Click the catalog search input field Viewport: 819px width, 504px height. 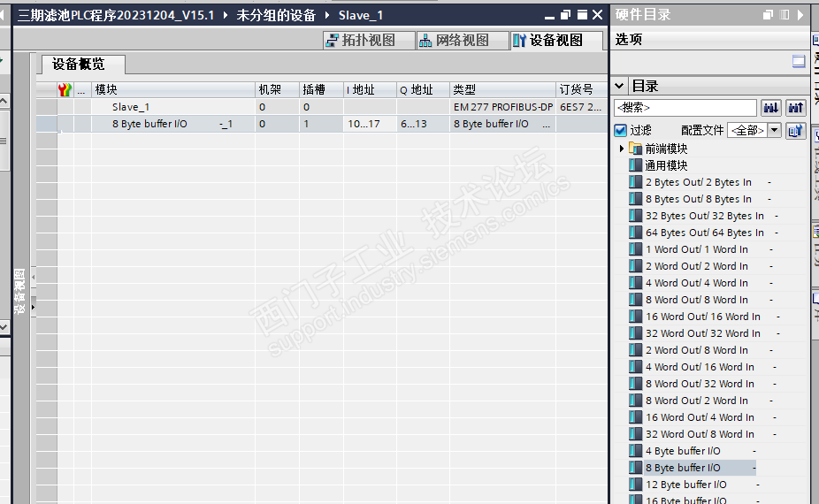[685, 108]
